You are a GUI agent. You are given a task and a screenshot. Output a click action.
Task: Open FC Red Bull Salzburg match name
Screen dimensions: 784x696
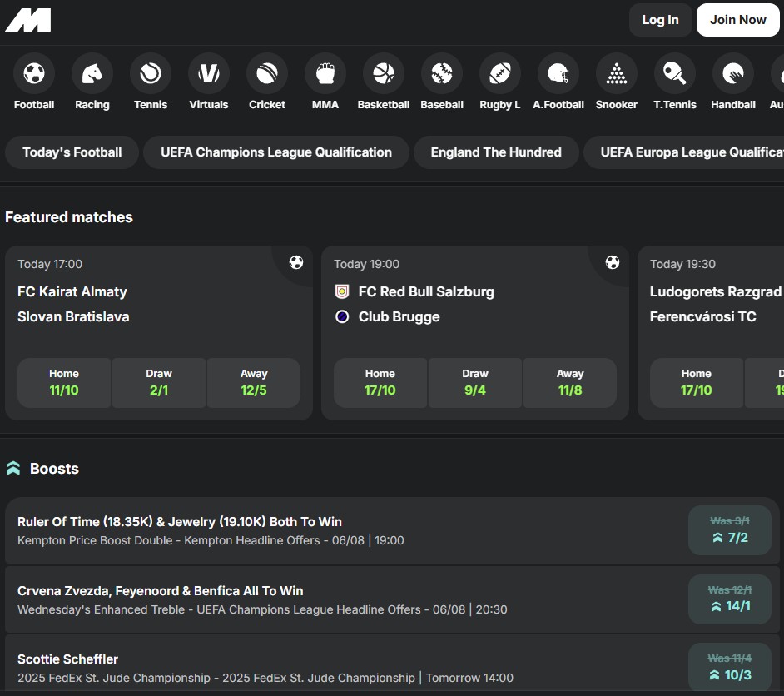pos(426,291)
